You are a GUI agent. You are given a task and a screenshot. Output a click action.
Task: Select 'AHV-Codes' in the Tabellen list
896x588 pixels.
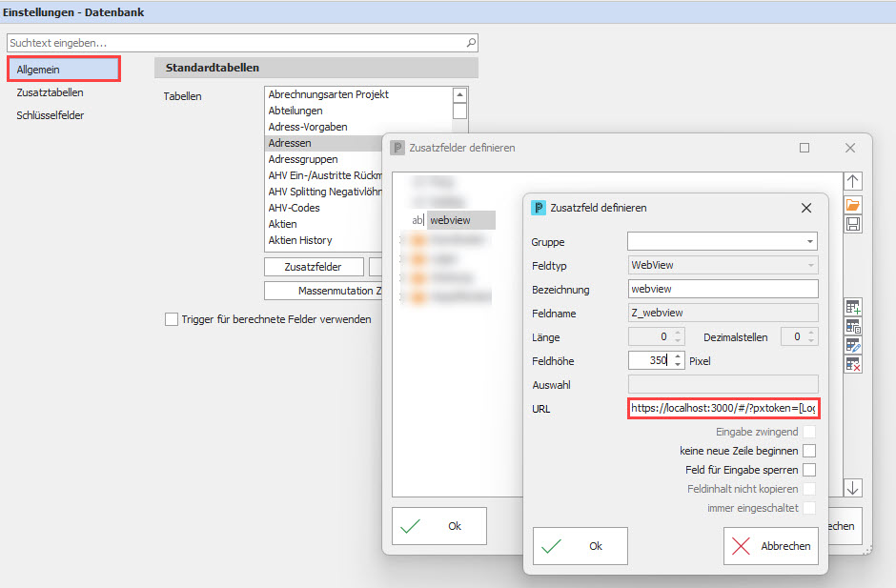coord(295,208)
